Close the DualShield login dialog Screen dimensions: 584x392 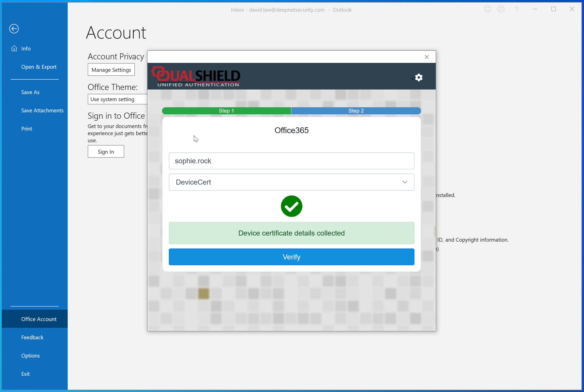[427, 57]
